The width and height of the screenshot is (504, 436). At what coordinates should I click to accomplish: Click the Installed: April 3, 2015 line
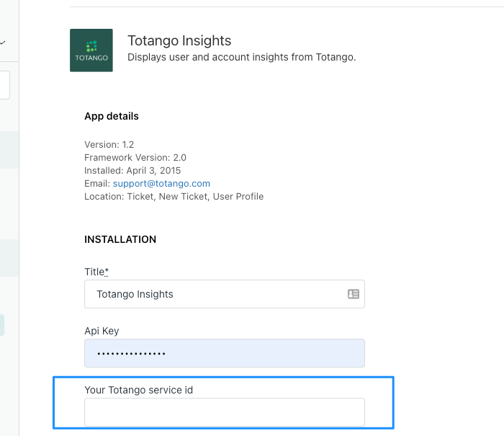coord(132,171)
